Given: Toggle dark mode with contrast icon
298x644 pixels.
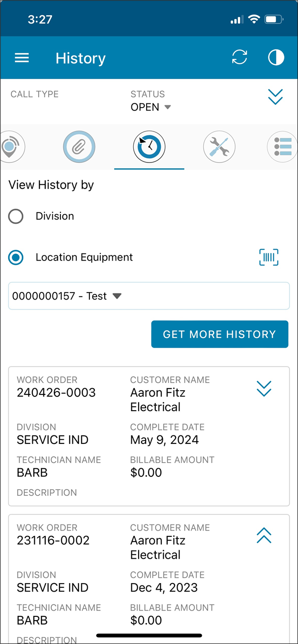Looking at the screenshot, I should point(276,57).
